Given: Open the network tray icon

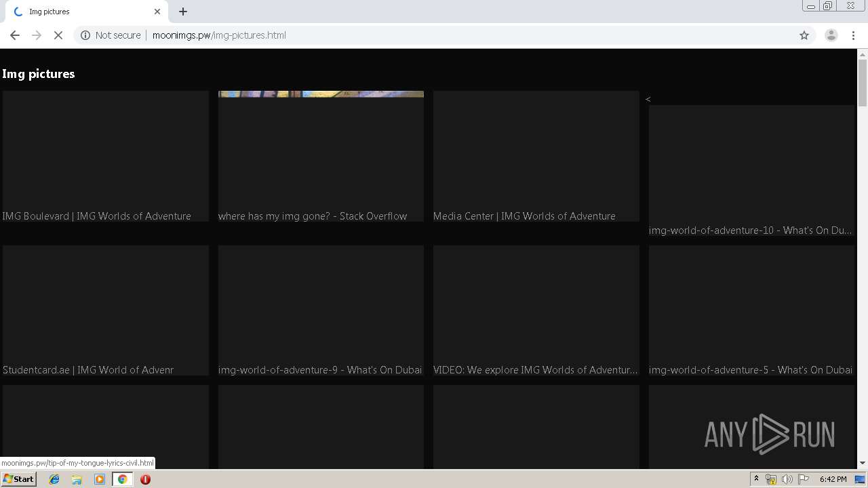Looking at the screenshot, I should pyautogui.click(x=771, y=479).
